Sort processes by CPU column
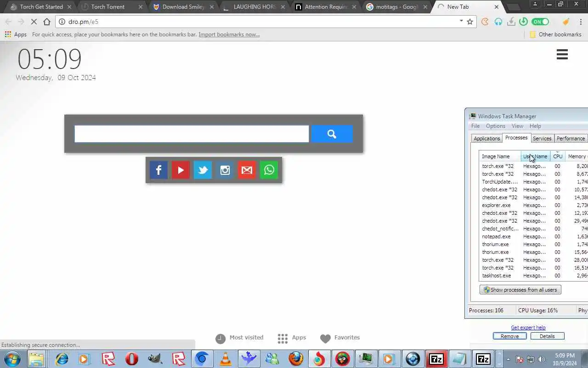The image size is (588, 368). (558, 156)
